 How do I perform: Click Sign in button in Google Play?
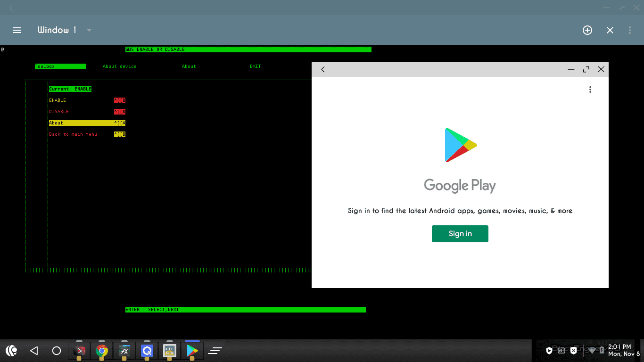[460, 234]
